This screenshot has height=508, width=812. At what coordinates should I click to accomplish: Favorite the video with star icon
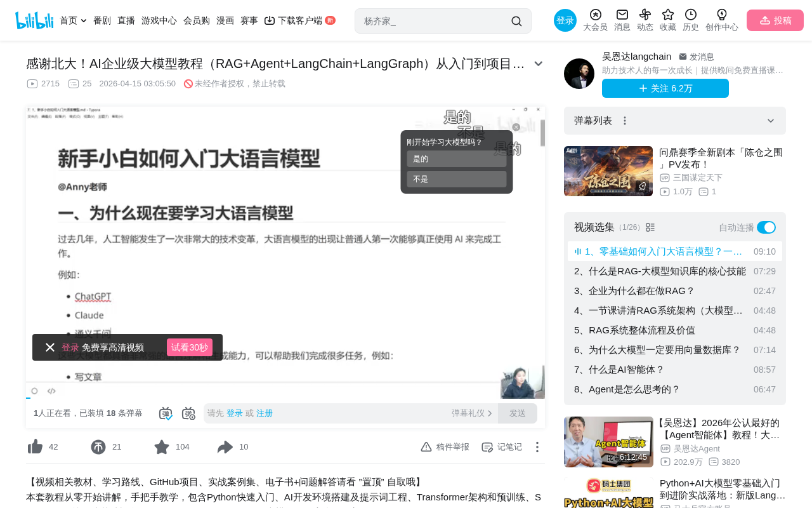pos(162,447)
